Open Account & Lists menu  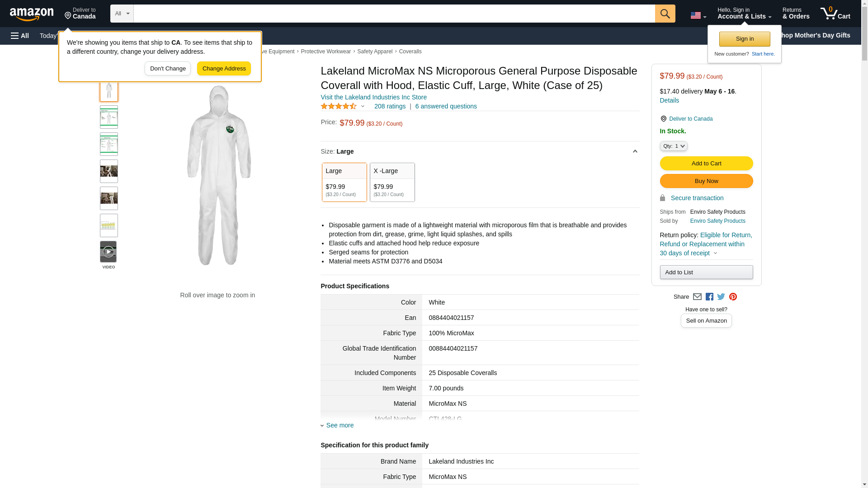(744, 14)
